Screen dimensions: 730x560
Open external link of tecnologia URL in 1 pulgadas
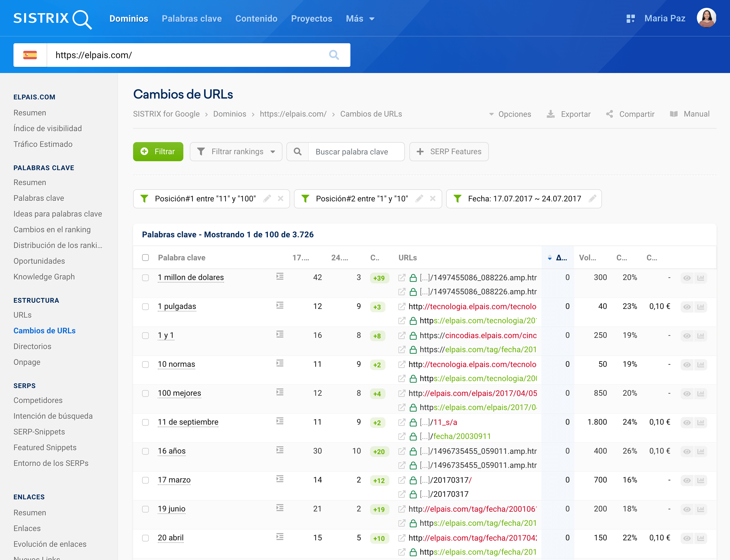coord(402,307)
